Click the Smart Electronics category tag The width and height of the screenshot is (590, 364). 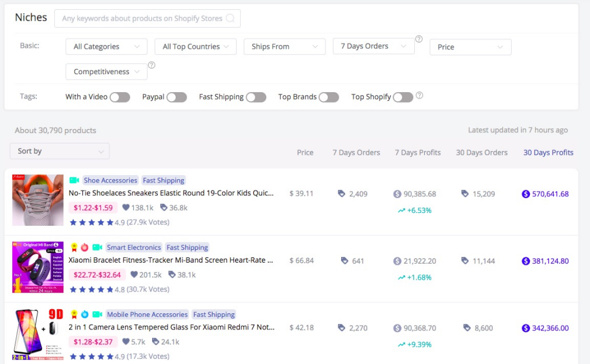click(134, 247)
